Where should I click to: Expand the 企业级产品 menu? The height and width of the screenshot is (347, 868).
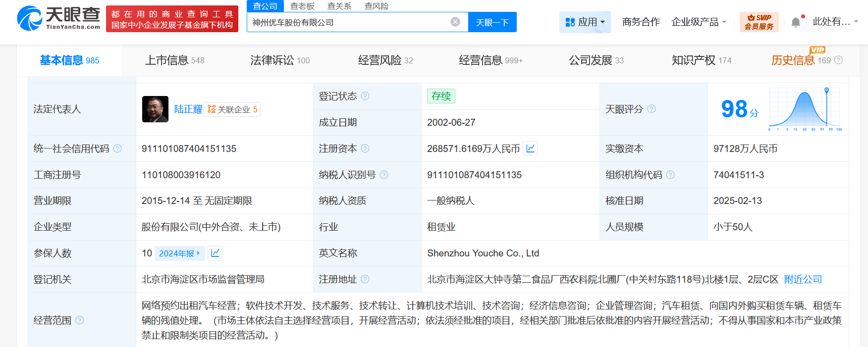(699, 22)
